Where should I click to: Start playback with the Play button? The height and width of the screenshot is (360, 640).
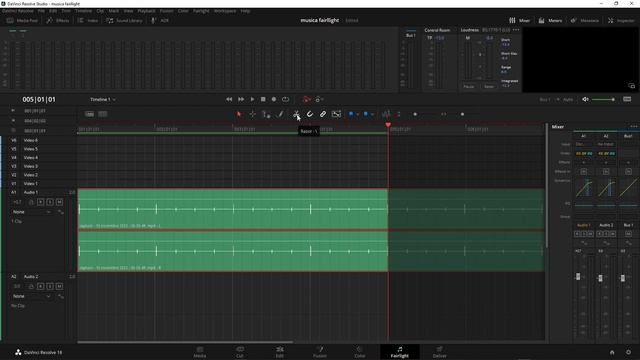[x=252, y=99]
